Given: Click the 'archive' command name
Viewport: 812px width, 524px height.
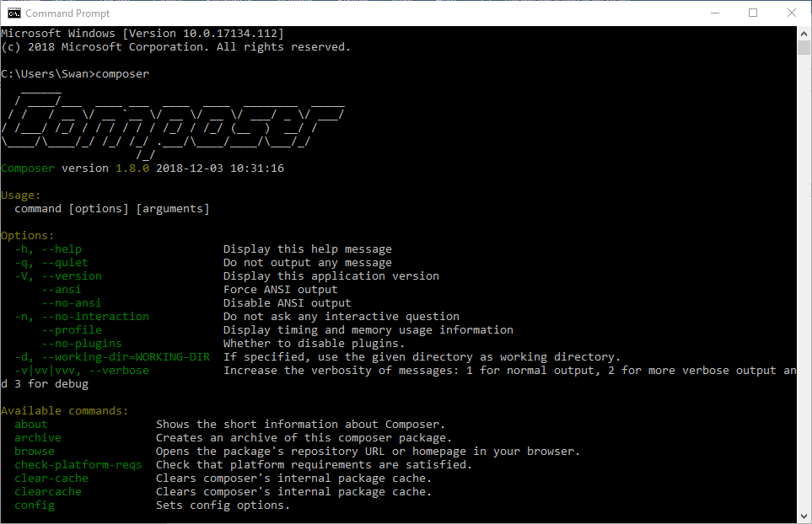Looking at the screenshot, I should click(38, 438).
